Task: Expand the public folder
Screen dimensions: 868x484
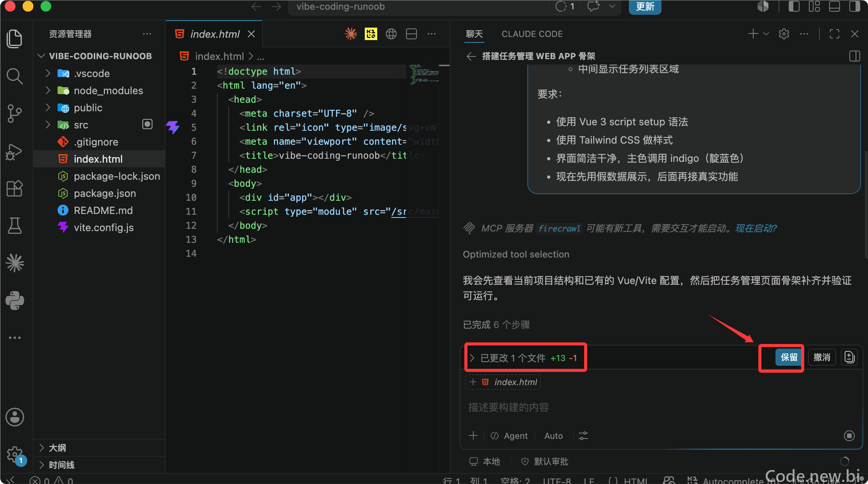Action: (48, 107)
